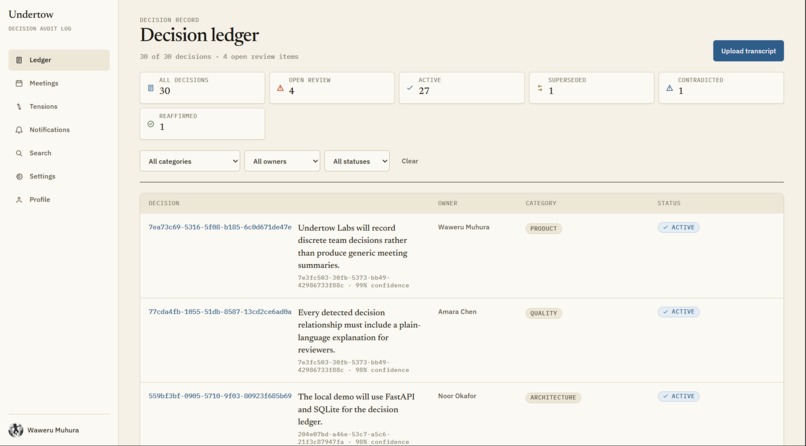Expand the All statuses dropdown
This screenshot has height=446, width=806.
[357, 161]
